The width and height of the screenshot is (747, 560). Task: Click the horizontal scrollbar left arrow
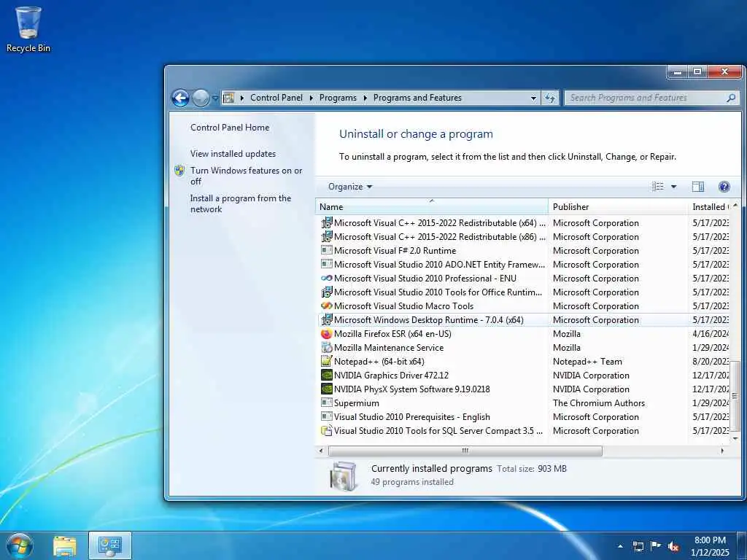(x=321, y=451)
